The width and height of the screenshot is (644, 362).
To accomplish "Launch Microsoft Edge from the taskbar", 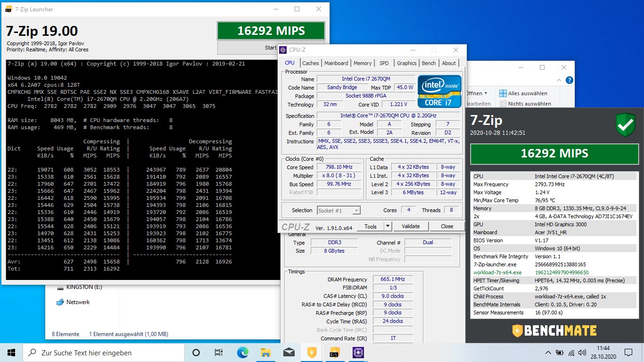I will pos(242,353).
